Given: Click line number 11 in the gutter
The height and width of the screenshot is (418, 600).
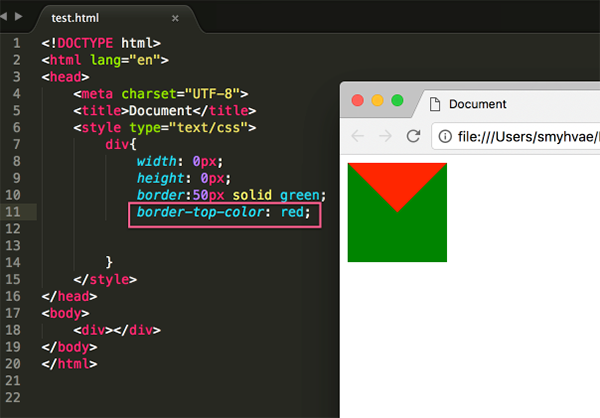Looking at the screenshot, I should [x=12, y=212].
